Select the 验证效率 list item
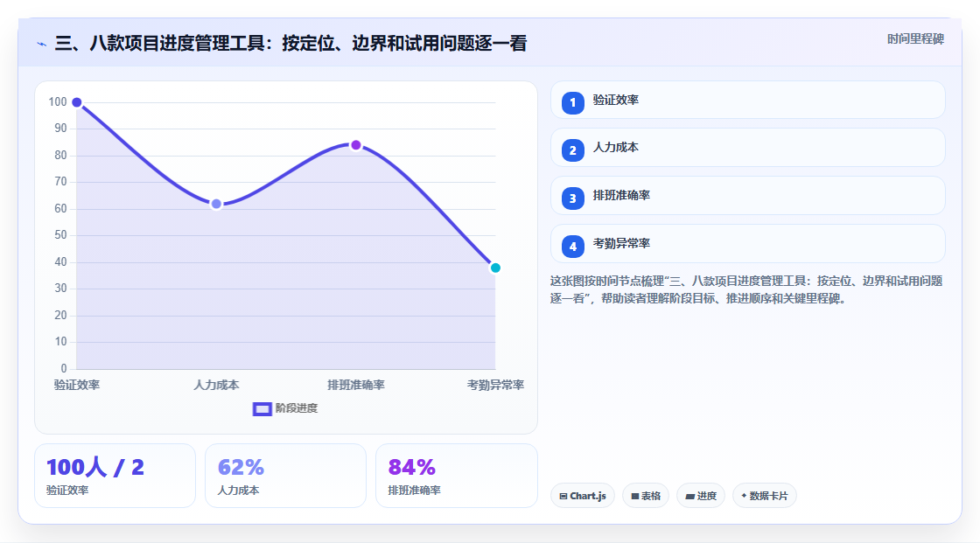Viewport: 980px width, 543px height. pos(747,100)
